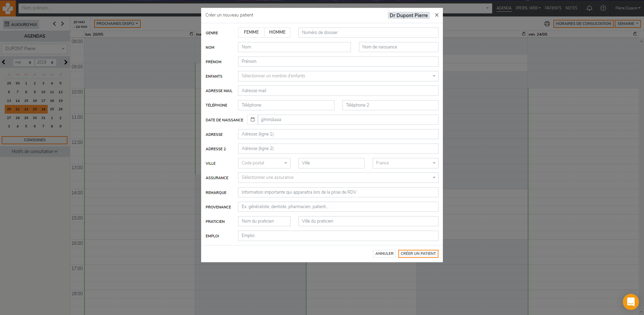The height and width of the screenshot is (315, 644).
Task: Expand the number of children dropdown
Action: [x=338, y=76]
